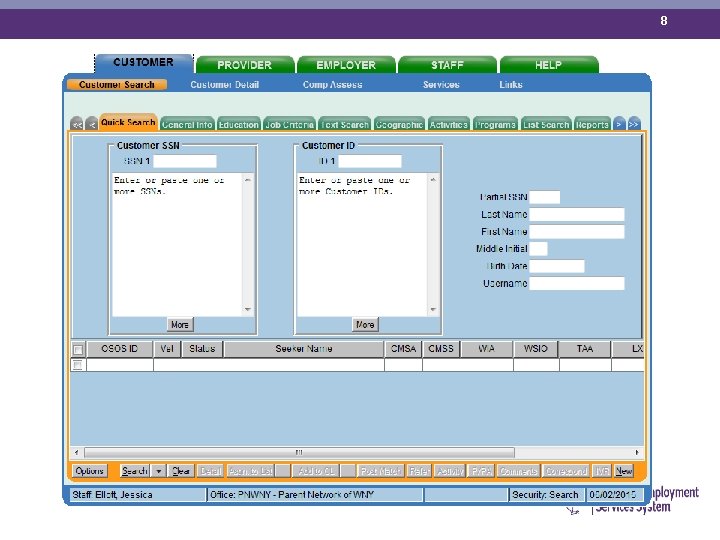The height and width of the screenshot is (540, 720).
Task: Switch to Text Search tab
Action: tap(344, 124)
